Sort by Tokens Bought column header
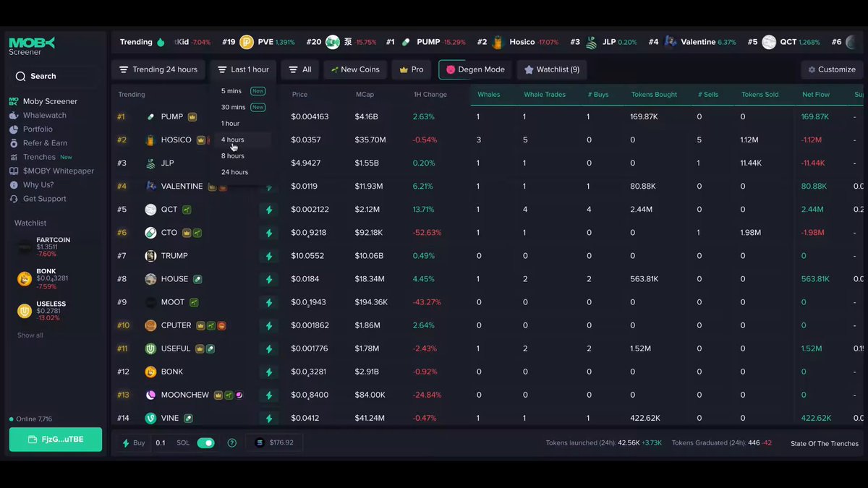 [x=655, y=95]
